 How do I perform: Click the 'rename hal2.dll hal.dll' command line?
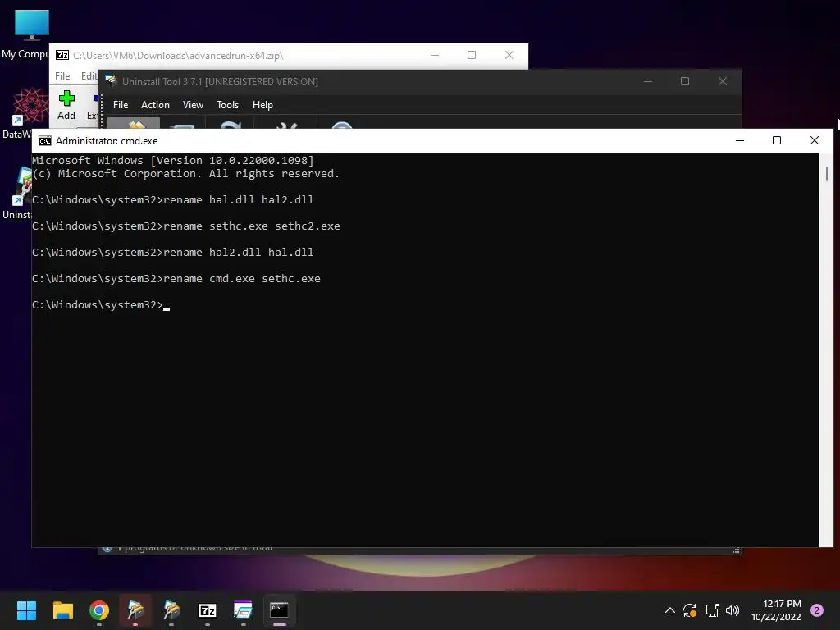coord(172,253)
